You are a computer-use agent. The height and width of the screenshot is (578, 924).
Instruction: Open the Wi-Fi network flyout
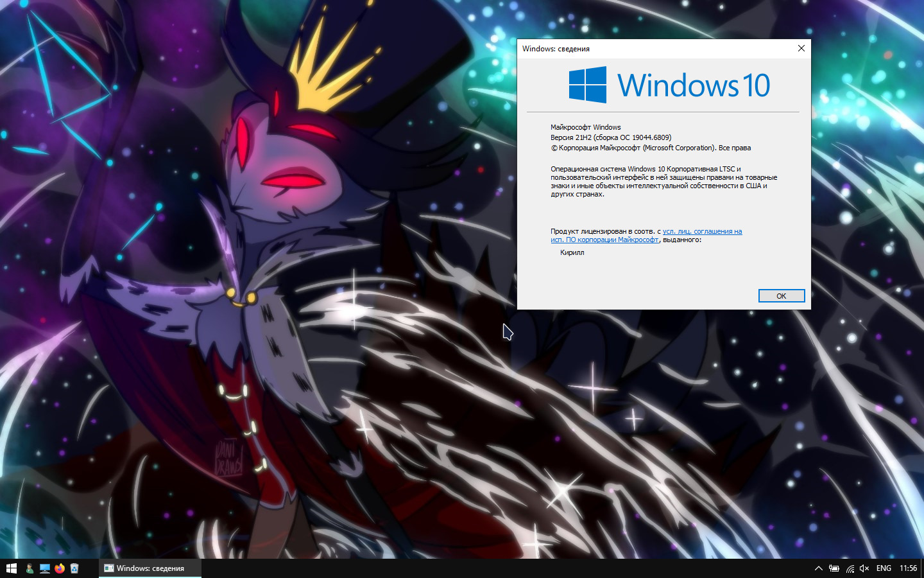coord(850,568)
